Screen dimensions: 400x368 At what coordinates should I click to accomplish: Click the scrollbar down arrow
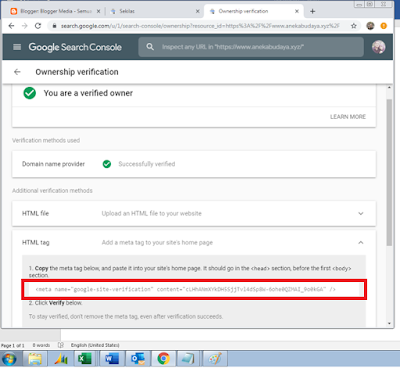pyautogui.click(x=389, y=323)
